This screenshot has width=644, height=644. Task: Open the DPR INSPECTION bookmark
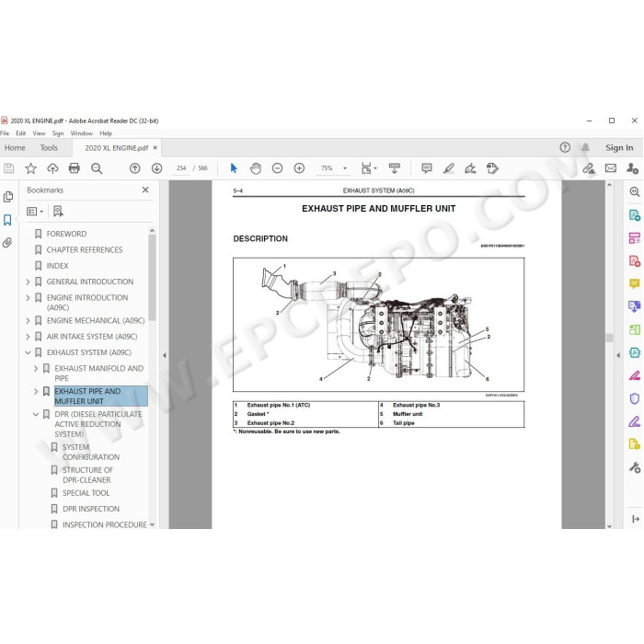91,509
